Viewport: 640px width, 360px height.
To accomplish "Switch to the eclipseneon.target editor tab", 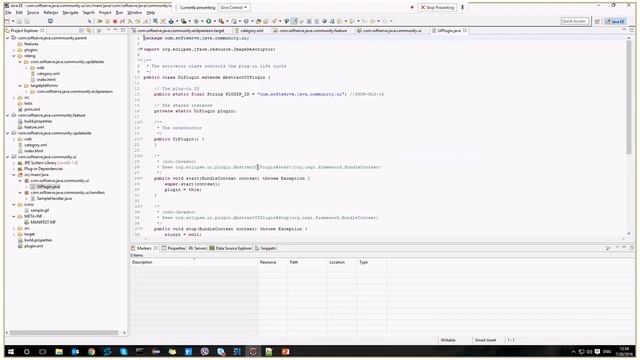I will point(180,31).
